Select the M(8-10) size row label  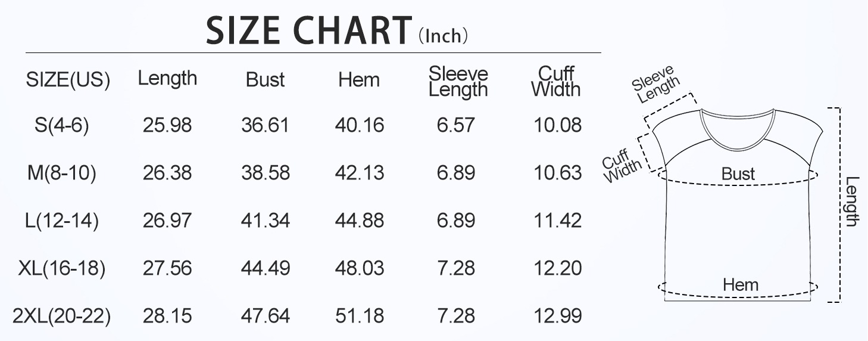click(62, 173)
